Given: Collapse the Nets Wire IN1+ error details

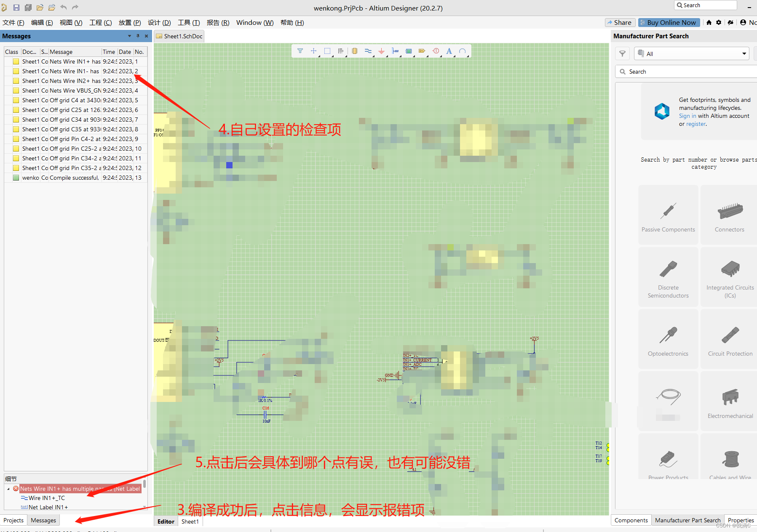Looking at the screenshot, I should [8, 489].
